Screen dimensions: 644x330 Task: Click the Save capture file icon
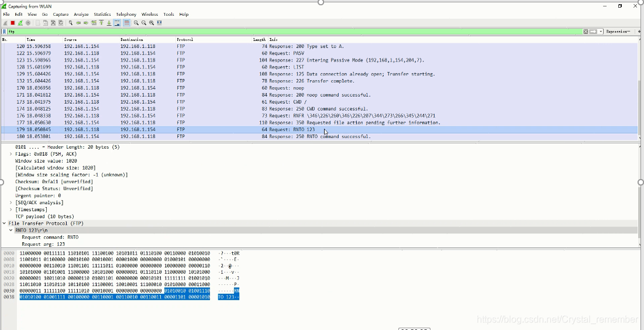coord(45,23)
